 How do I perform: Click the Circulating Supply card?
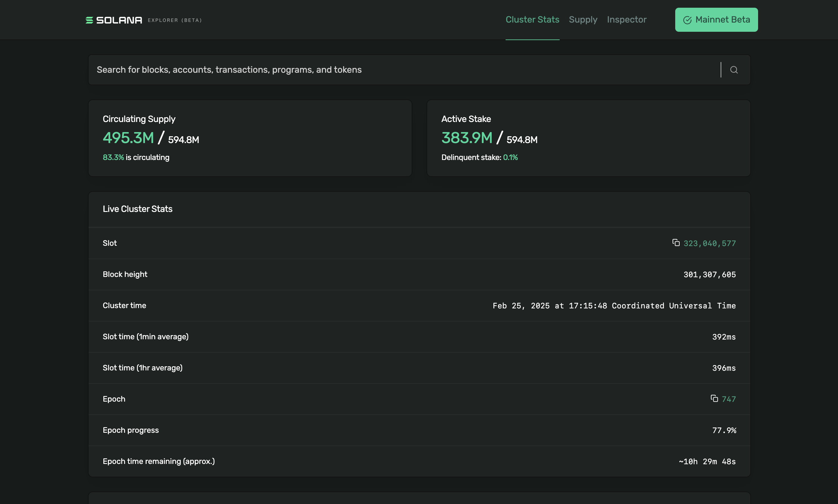point(250,138)
